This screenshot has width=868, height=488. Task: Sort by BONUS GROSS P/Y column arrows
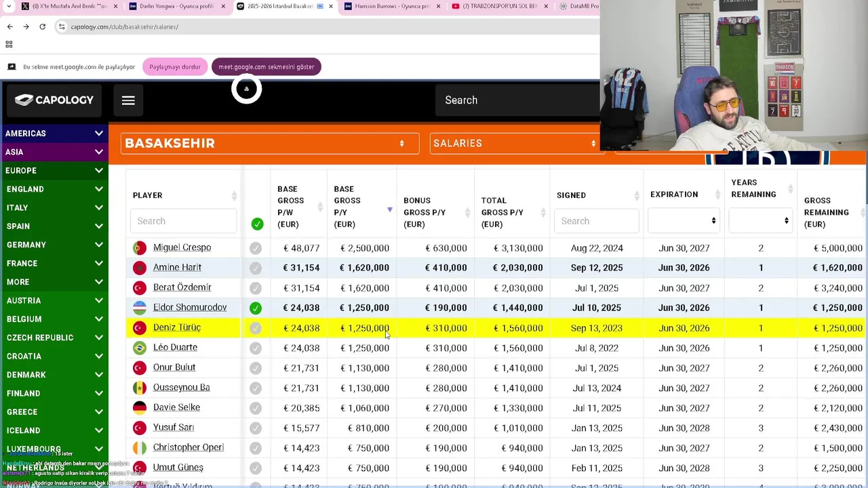[467, 212]
